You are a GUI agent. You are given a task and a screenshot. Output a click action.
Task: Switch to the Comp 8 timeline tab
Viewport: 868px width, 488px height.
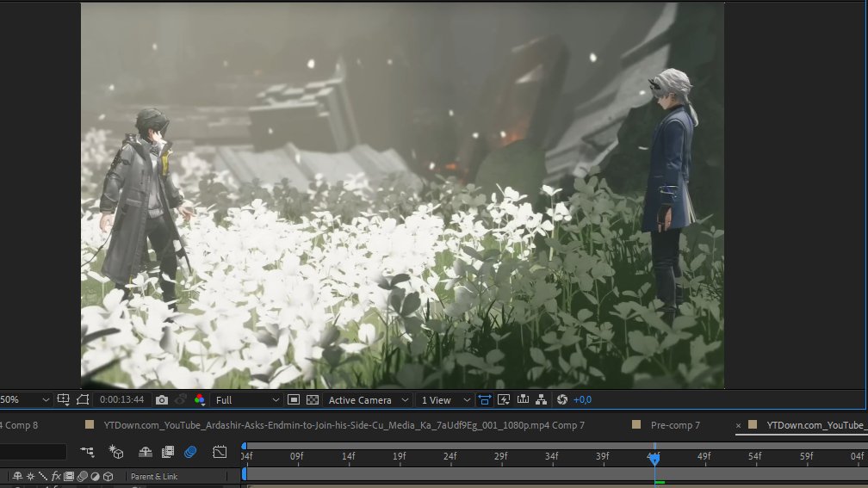point(19,425)
